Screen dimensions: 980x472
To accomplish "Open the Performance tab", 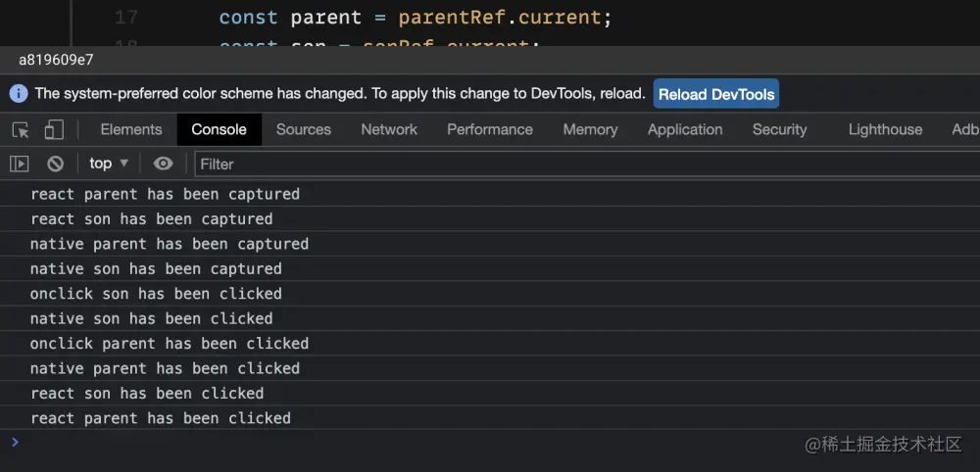I will pos(490,129).
